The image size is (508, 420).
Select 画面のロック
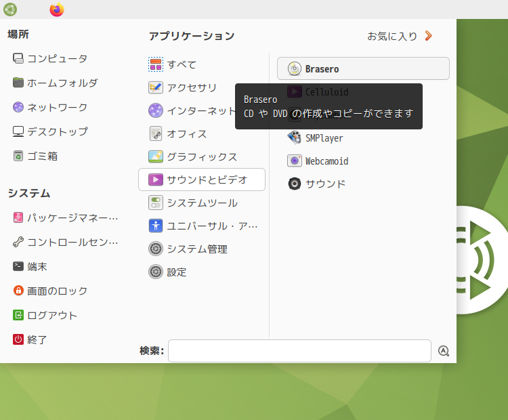[x=50, y=291]
